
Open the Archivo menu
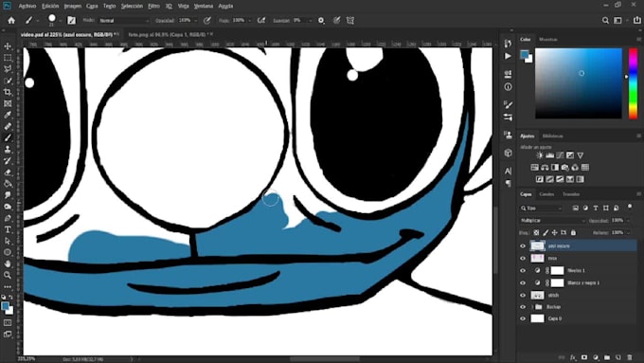pyautogui.click(x=27, y=7)
